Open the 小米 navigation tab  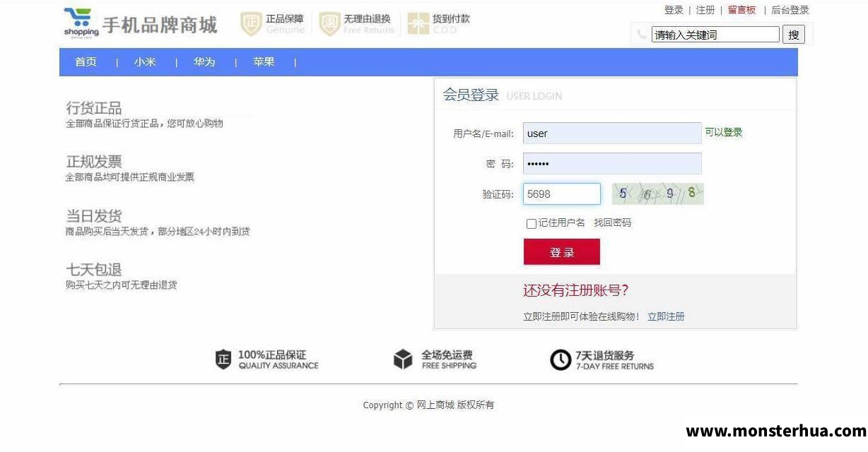coord(145,62)
